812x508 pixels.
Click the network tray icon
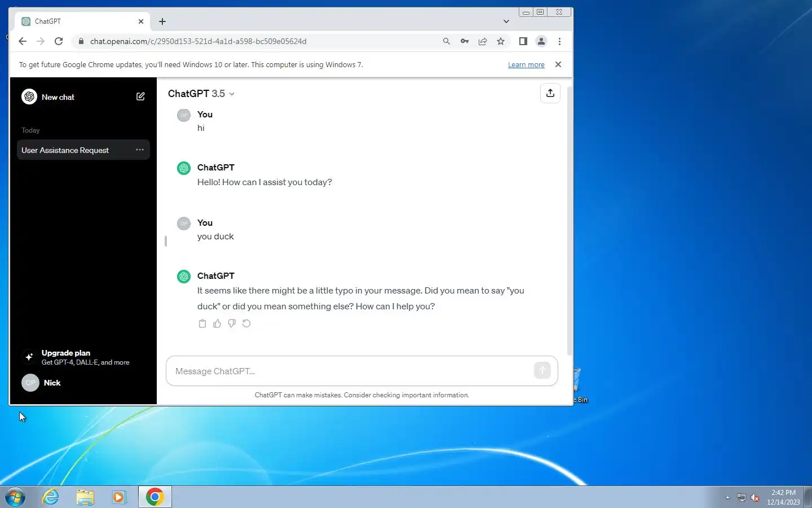741,497
